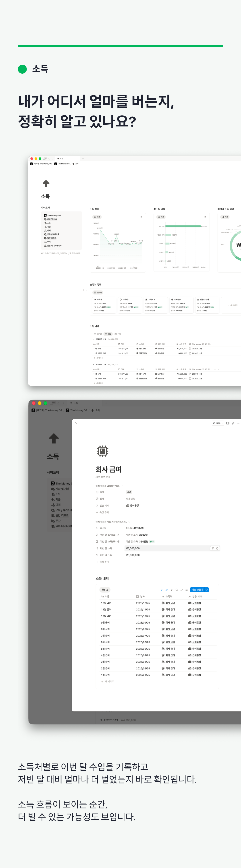The image size is (241, 868).
Task: Add new page under 2026년 12월 group
Action: (98, 358)
